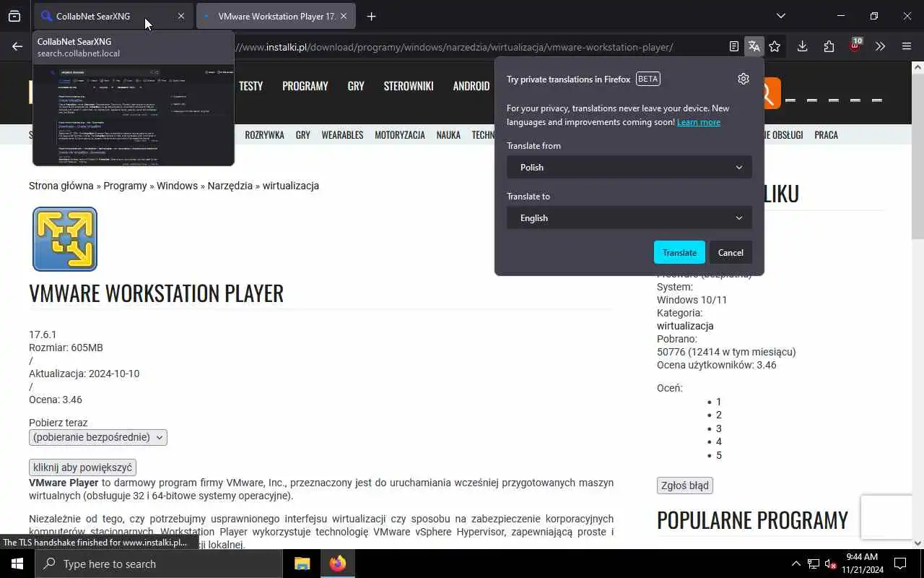The height and width of the screenshot is (578, 924).
Task: Click the taskbar Type here to search box
Action: click(159, 564)
